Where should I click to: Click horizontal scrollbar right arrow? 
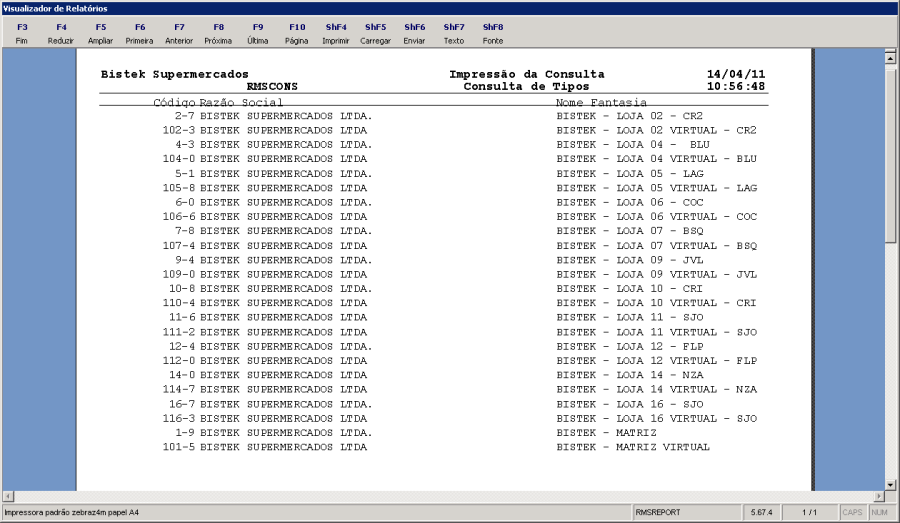point(879,496)
